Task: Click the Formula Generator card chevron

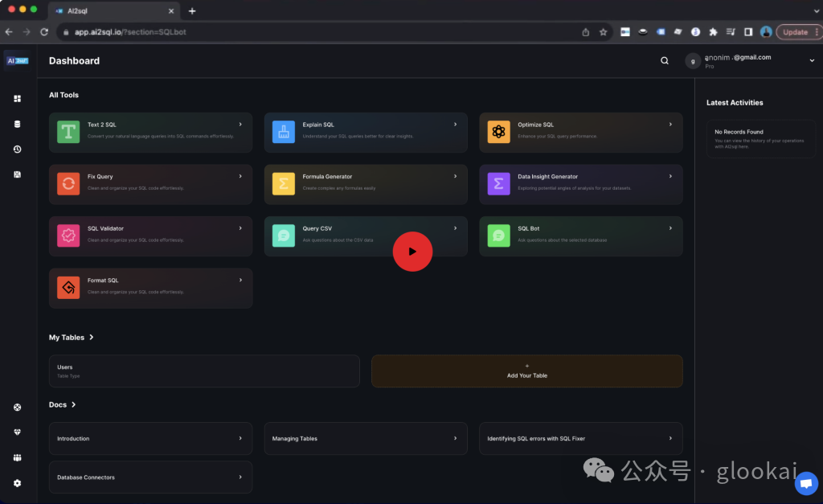Action: (x=455, y=176)
